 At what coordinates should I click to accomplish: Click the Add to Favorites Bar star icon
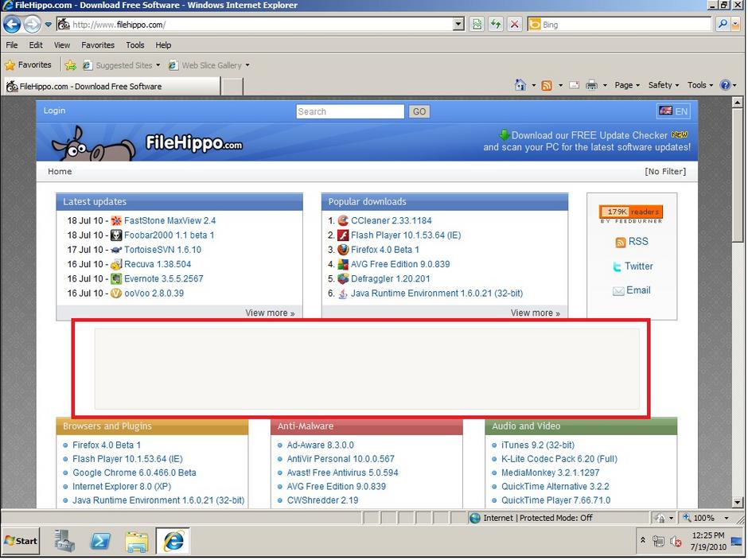click(71, 65)
